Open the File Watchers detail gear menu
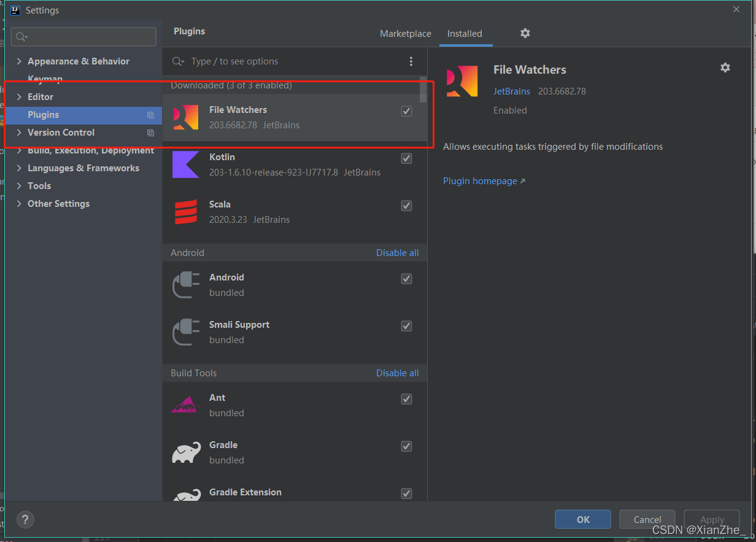Image resolution: width=756 pixels, height=542 pixels. click(725, 68)
